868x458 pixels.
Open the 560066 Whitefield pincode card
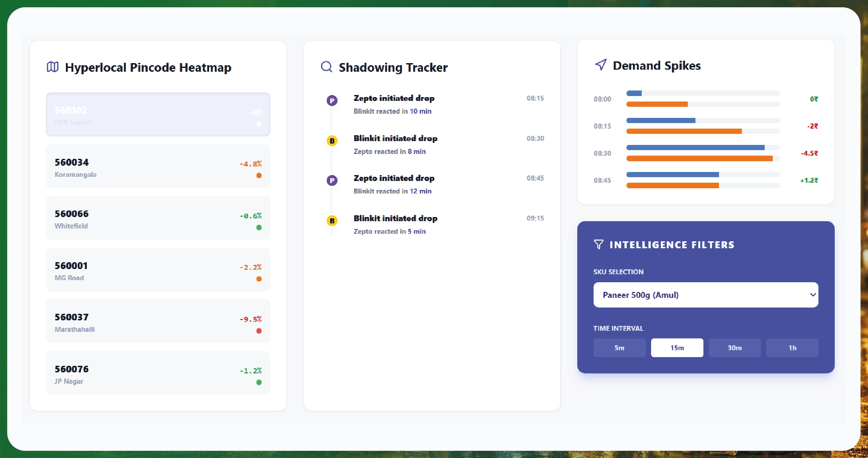coord(158,218)
